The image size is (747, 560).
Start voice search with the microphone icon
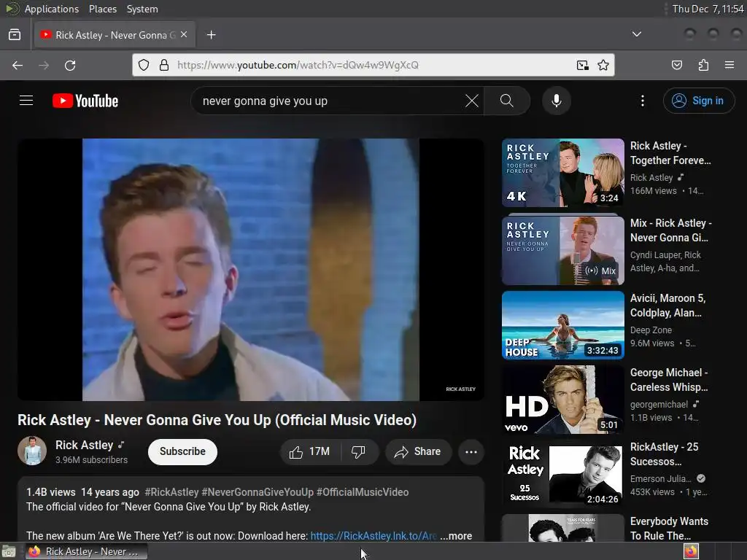(x=556, y=101)
